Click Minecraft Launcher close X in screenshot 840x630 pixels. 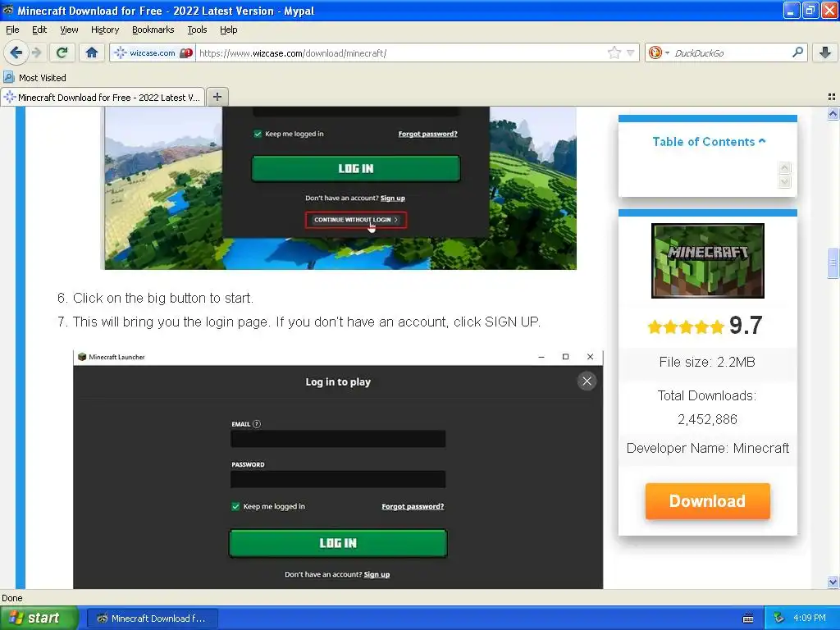point(590,357)
